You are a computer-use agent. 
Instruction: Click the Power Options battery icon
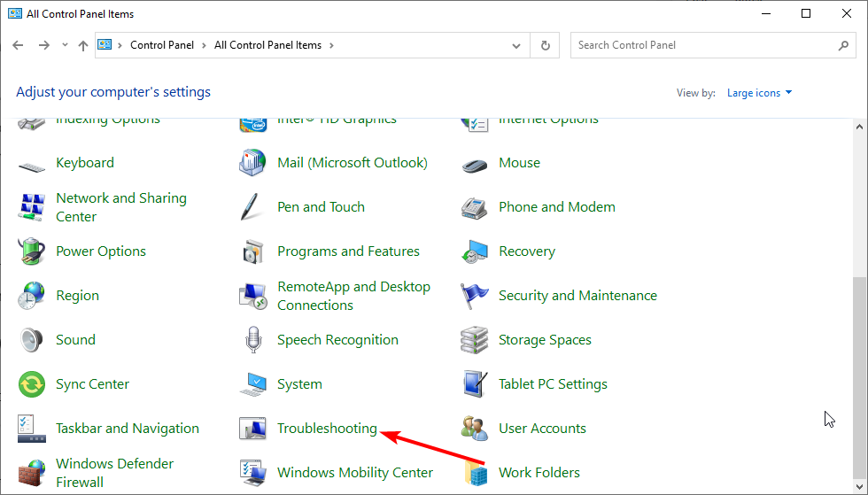point(32,251)
